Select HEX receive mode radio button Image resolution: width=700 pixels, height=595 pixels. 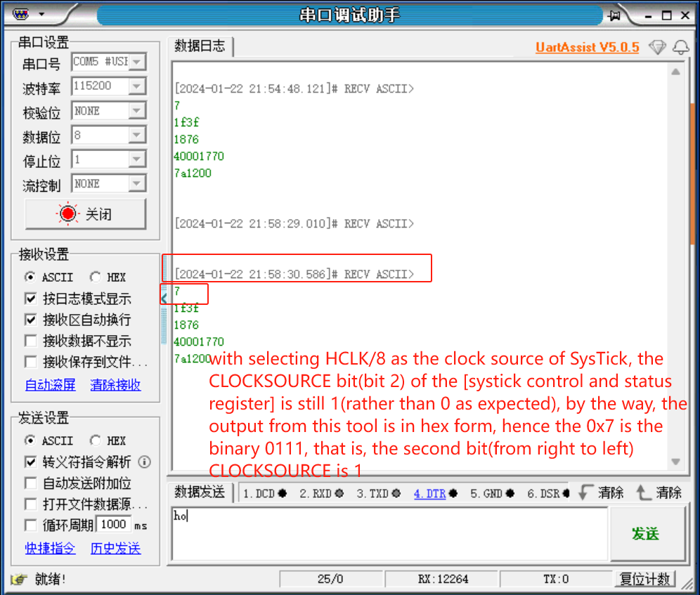[x=95, y=277]
